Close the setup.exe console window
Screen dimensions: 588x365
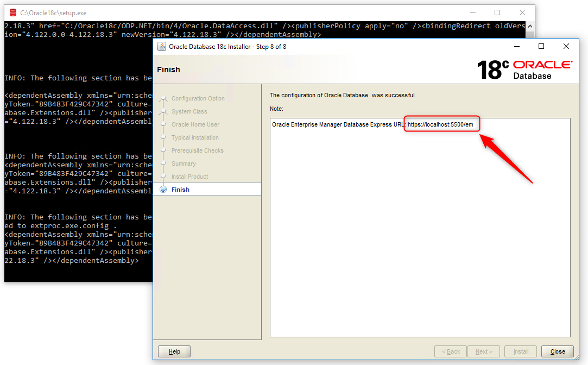point(522,12)
